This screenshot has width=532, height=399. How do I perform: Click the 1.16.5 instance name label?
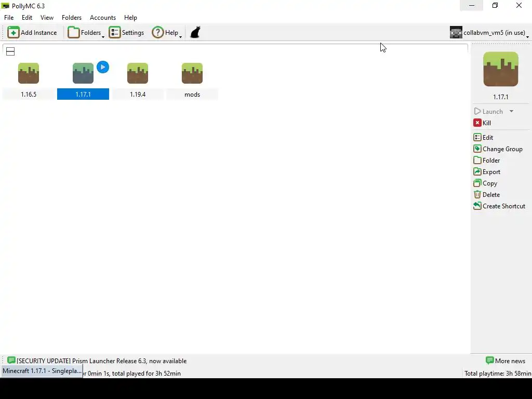pos(29,95)
